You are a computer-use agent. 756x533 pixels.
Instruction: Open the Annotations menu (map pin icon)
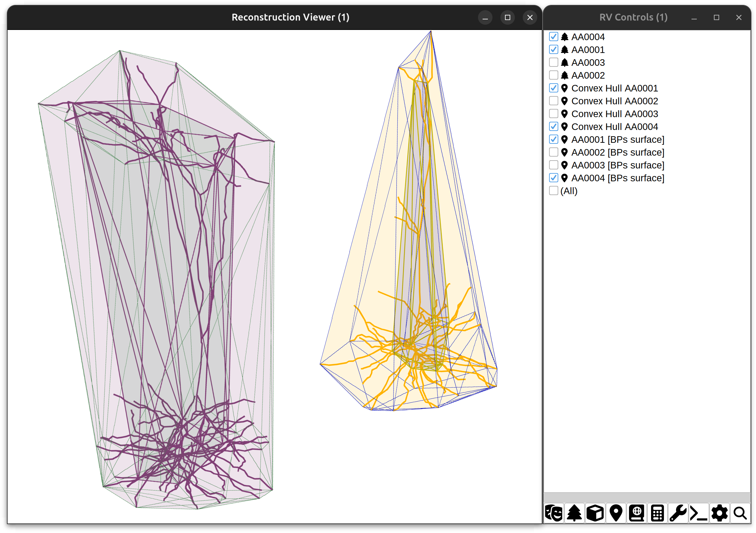tap(616, 513)
